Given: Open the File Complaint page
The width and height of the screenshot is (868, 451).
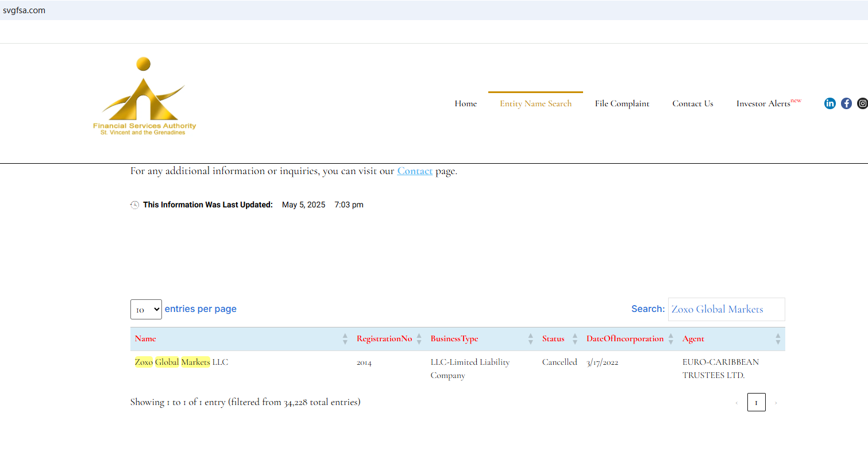Looking at the screenshot, I should 622,104.
